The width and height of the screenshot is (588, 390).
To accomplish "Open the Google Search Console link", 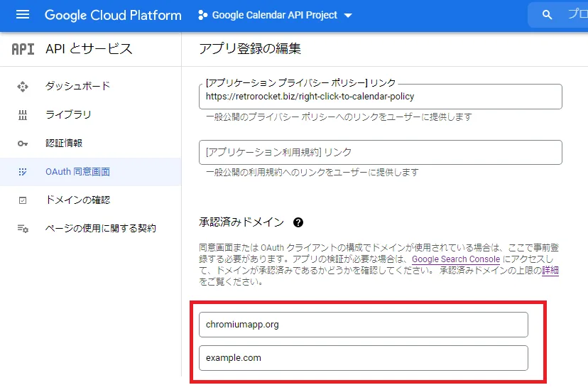I will click(455, 259).
